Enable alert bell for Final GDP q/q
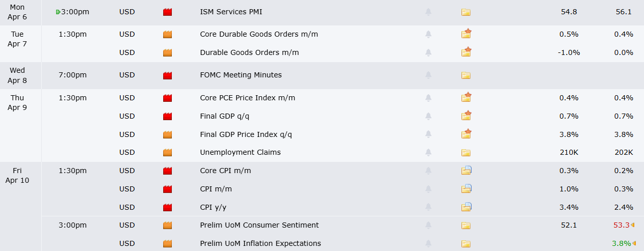This screenshot has height=251, width=644. [x=428, y=117]
